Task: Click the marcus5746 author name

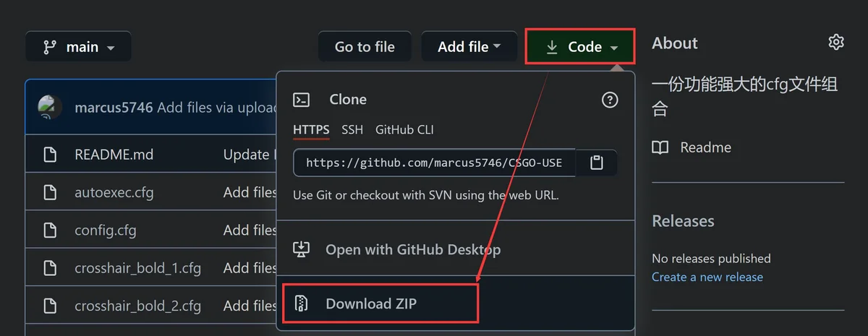Action: [114, 108]
